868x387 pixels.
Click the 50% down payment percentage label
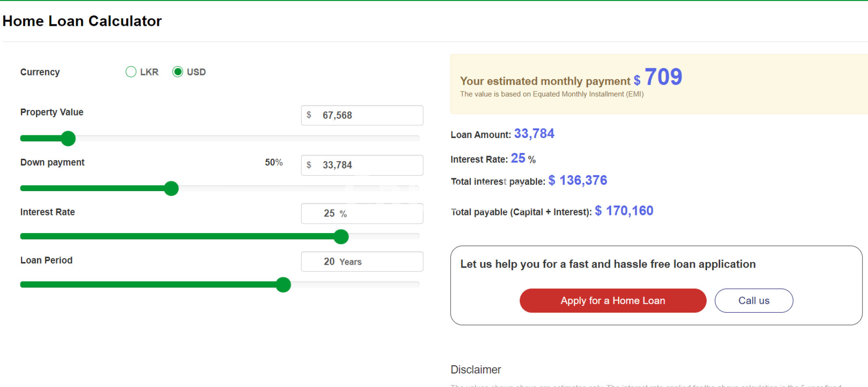point(274,162)
